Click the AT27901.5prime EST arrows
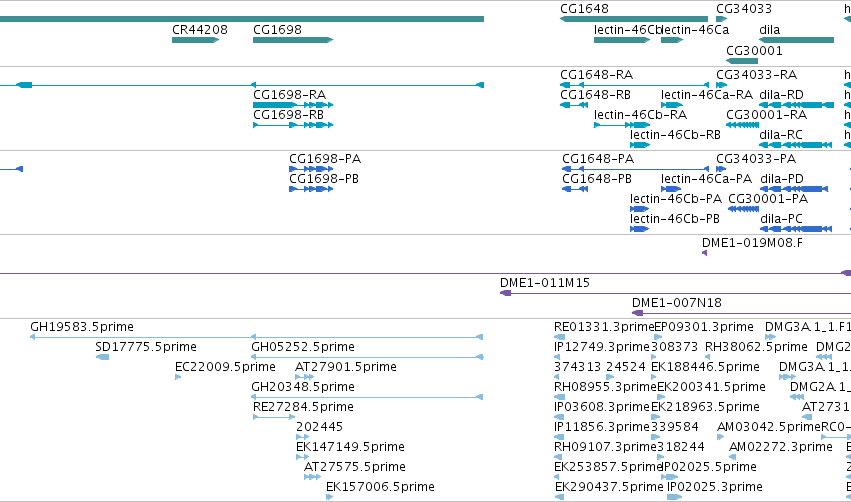Screen dimensions: 851x502 click(304, 377)
